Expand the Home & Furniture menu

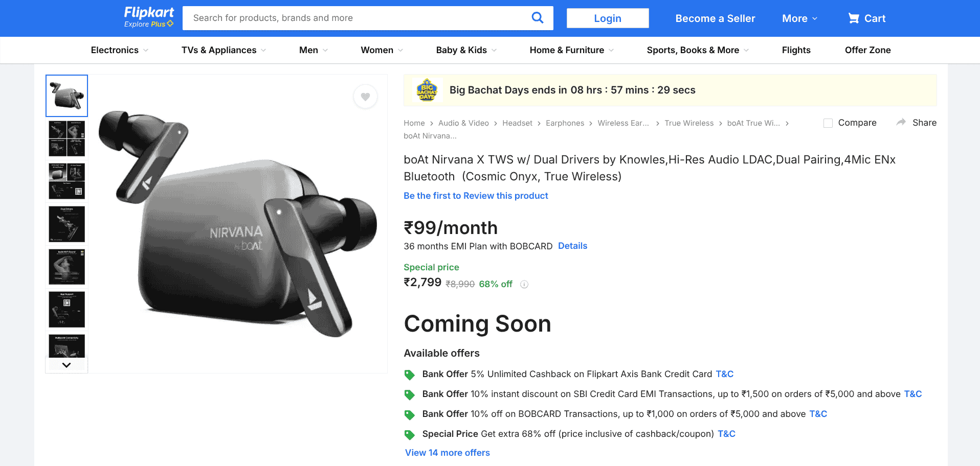pos(571,50)
